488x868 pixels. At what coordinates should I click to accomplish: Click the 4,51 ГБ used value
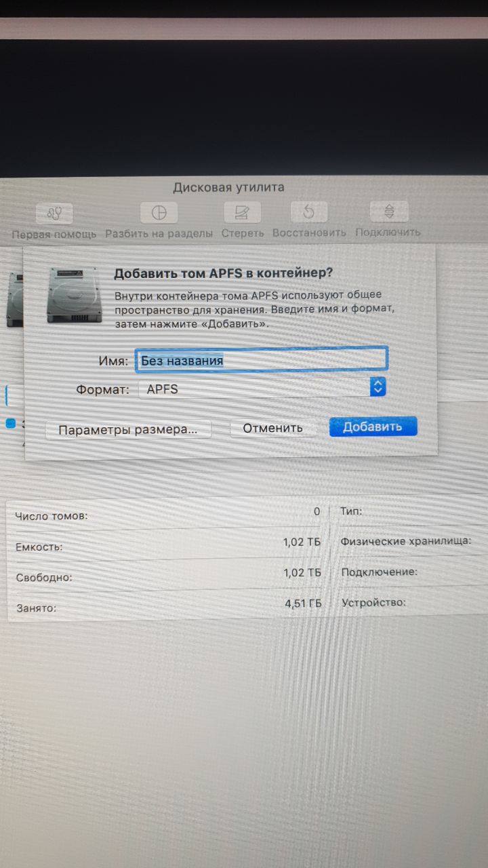(x=303, y=604)
